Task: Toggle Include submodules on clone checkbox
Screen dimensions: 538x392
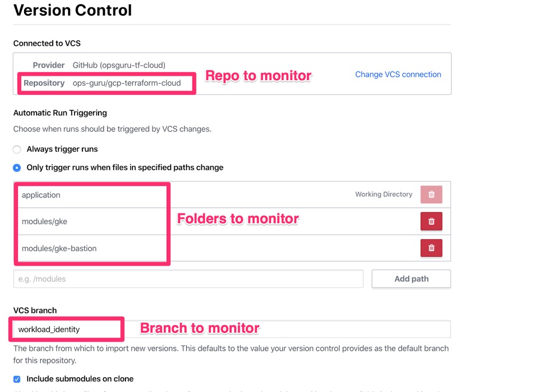Action: click(17, 379)
